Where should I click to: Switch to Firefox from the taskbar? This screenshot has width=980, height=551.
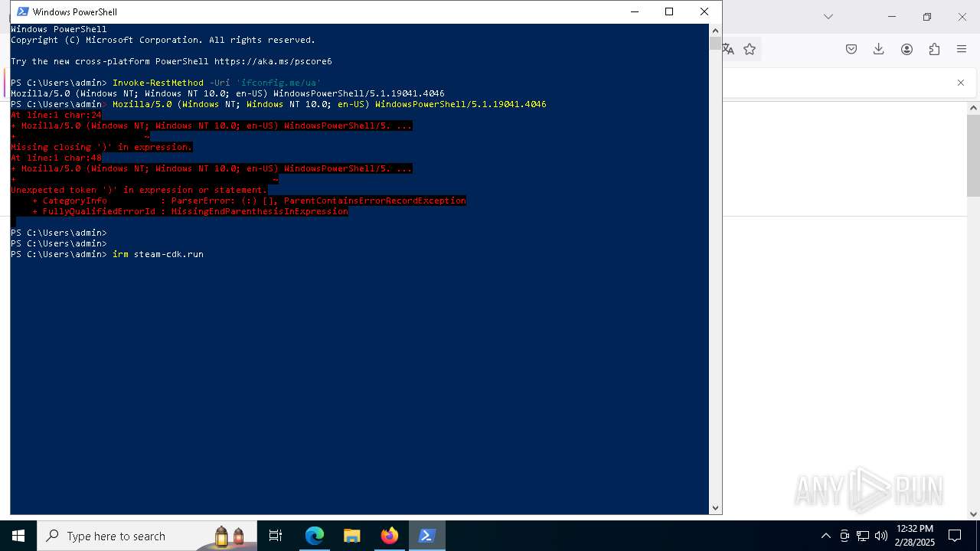point(390,536)
